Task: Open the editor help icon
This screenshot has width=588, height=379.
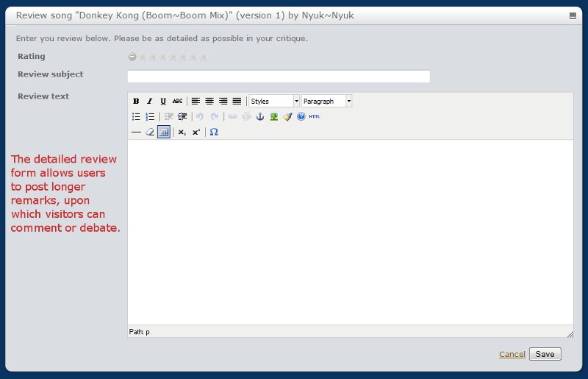Action: 301,116
